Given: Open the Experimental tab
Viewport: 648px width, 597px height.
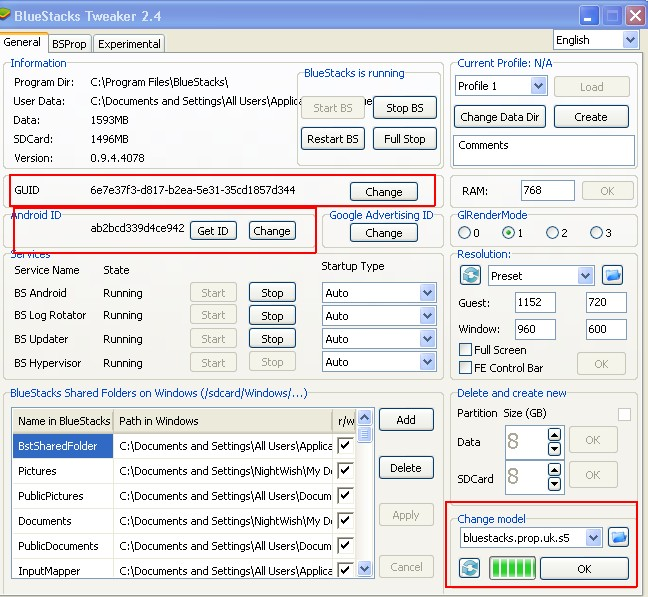Looking at the screenshot, I should pyautogui.click(x=129, y=44).
